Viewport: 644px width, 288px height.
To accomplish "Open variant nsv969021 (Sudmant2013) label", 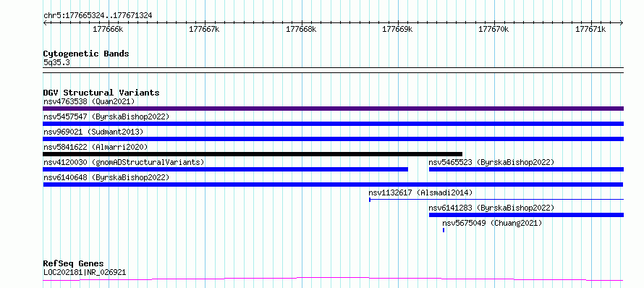I will (93, 132).
